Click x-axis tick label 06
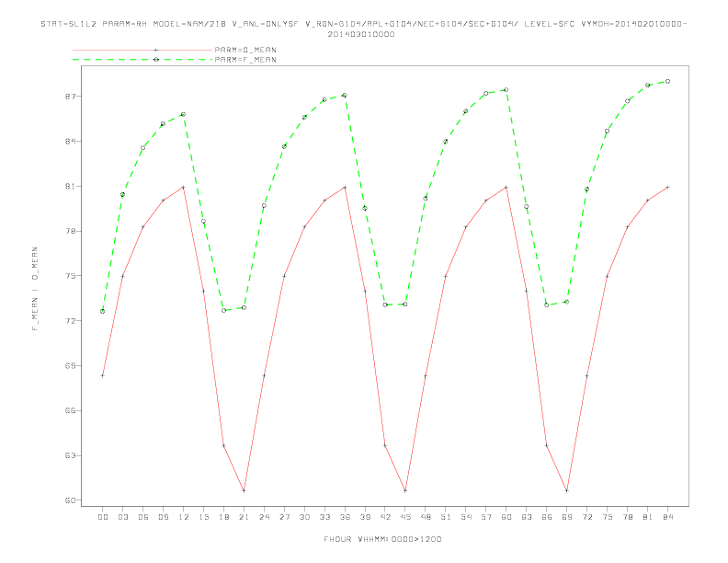 point(143,517)
